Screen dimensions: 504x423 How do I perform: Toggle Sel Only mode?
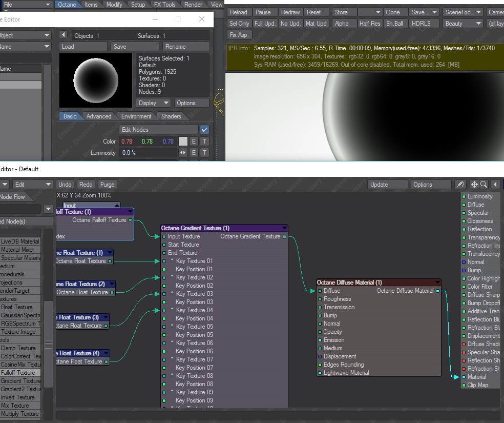pos(239,24)
